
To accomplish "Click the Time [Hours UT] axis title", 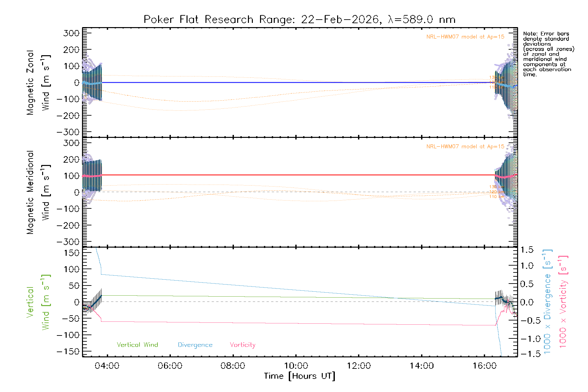I will pos(300,376).
